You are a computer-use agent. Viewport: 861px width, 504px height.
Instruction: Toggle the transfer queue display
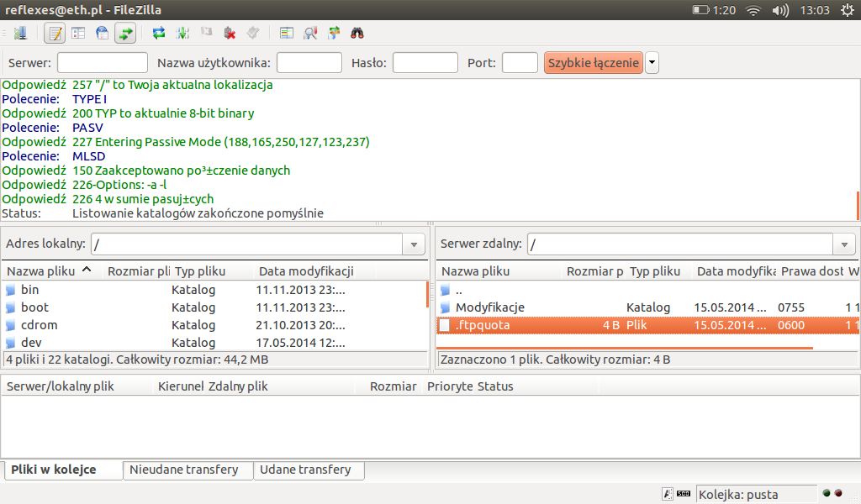click(125, 34)
